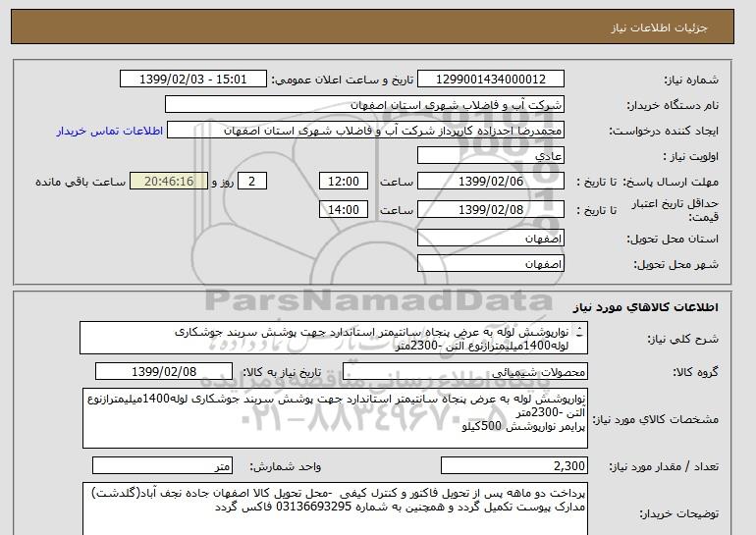The image size is (756, 535).
Task: Click the label اولویت نیاز
Action: click(691, 156)
